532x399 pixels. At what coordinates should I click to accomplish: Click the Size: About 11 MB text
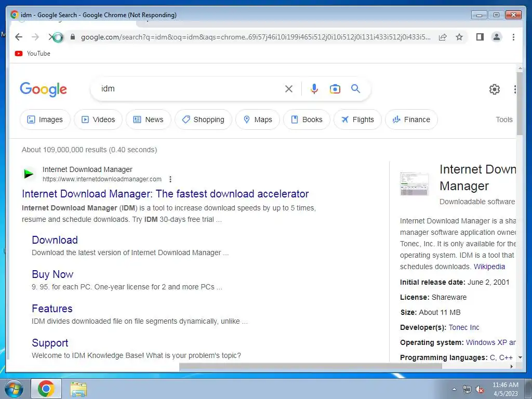point(430,312)
